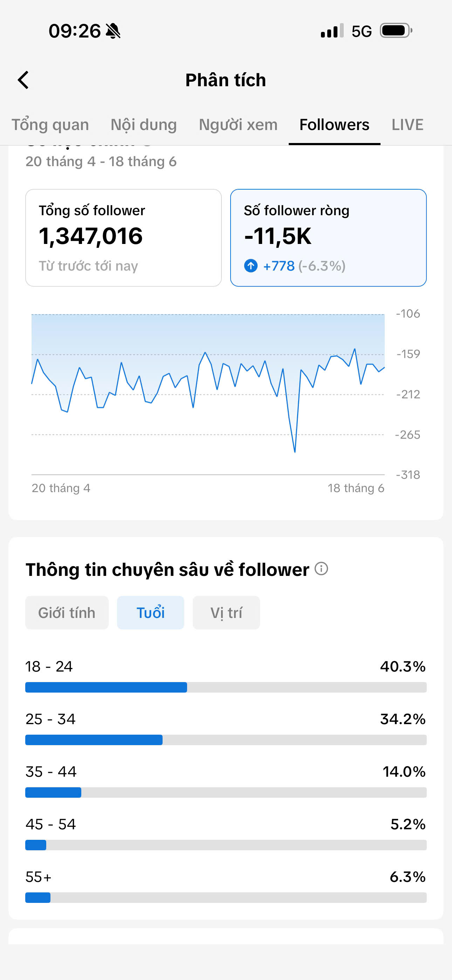Choose the Vị trí filter chip

pos(226,613)
